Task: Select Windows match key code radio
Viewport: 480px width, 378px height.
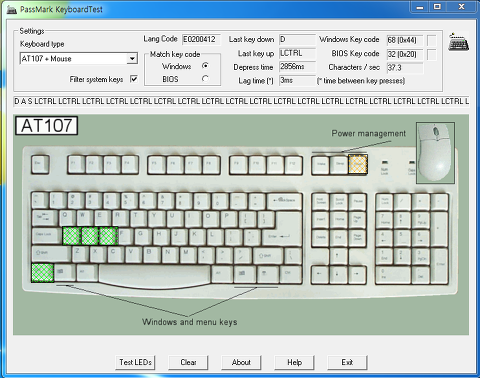Action: click(205, 66)
